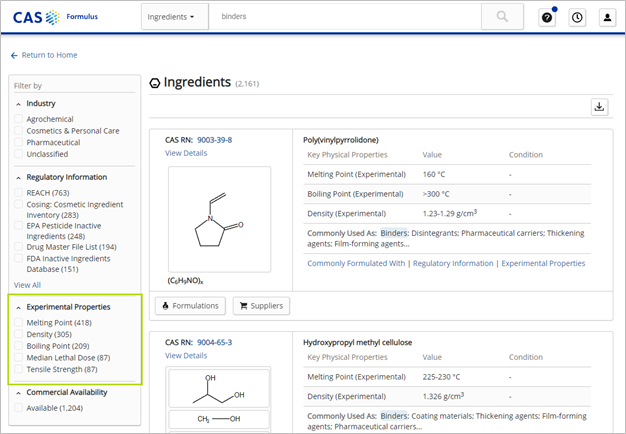This screenshot has width=626, height=434.
Task: Check the Drug Master File List checkbox
Action: point(18,246)
